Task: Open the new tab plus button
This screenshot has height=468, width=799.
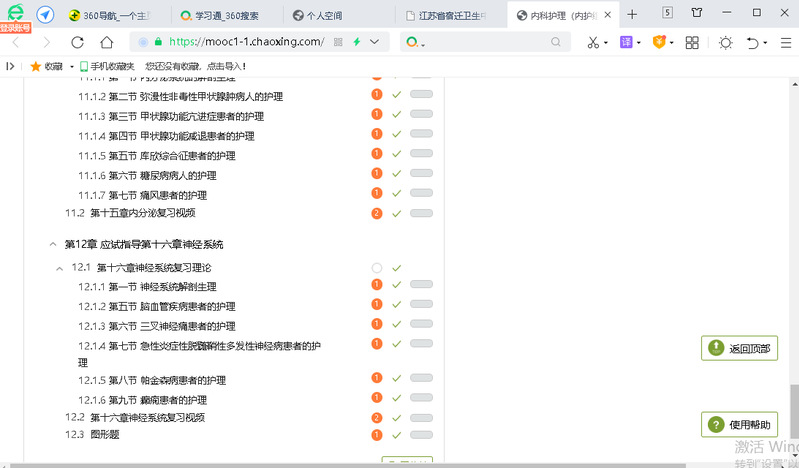Action: tap(632, 14)
